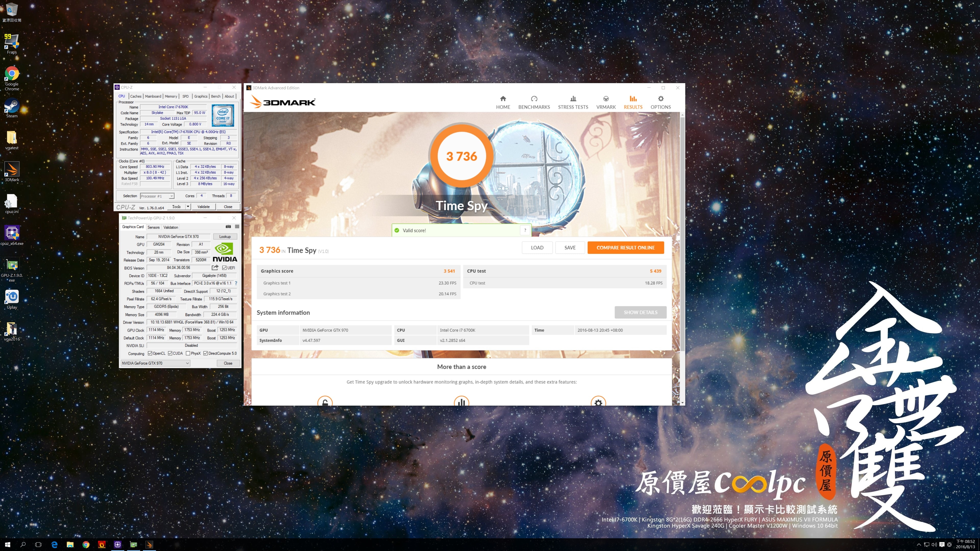Click the 3DMark vertical scrollbar
The height and width of the screenshot is (551, 980).
click(682, 234)
